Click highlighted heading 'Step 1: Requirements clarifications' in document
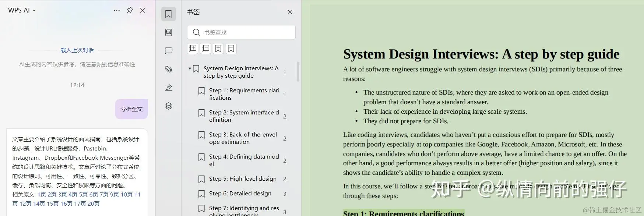 tap(404, 213)
